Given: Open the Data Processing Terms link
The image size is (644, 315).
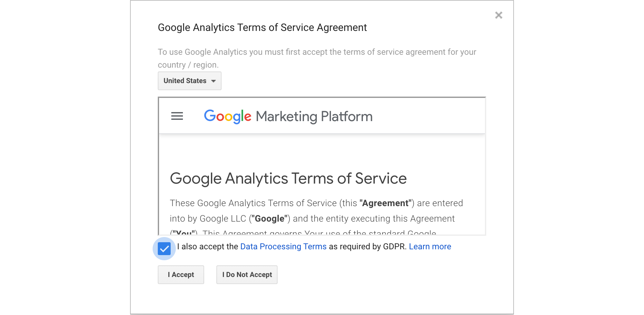Looking at the screenshot, I should (283, 246).
